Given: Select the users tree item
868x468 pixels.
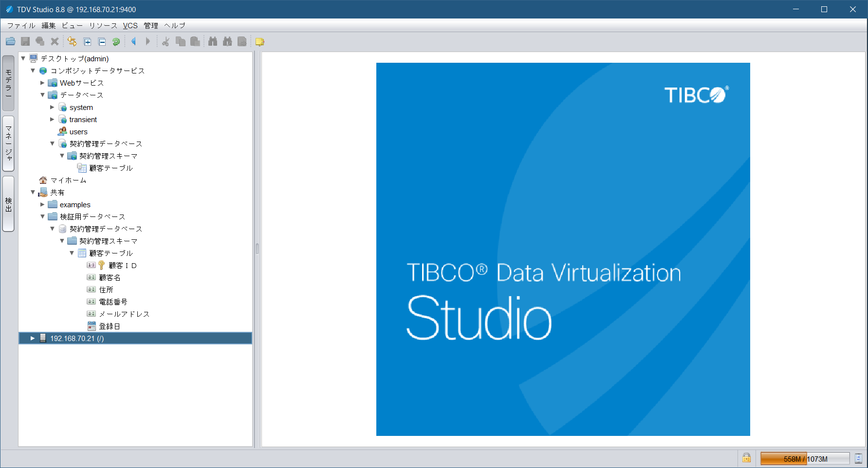Looking at the screenshot, I should [78, 132].
